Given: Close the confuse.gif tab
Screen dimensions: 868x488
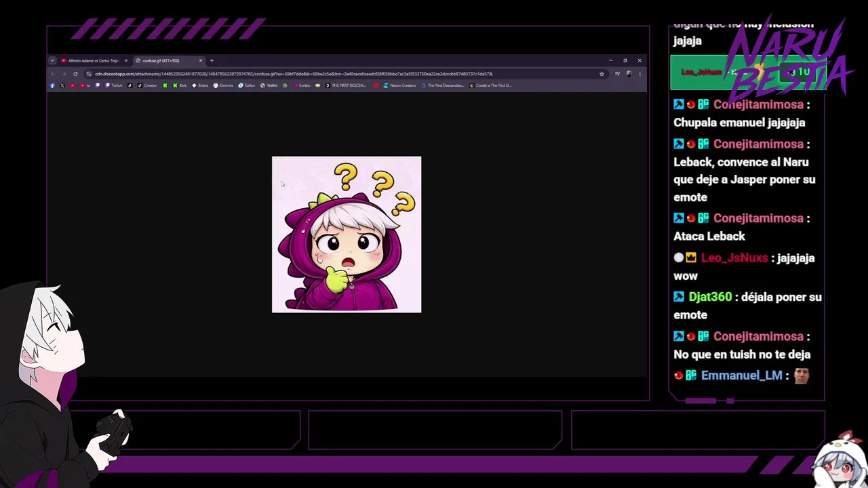Looking at the screenshot, I should pos(201,60).
